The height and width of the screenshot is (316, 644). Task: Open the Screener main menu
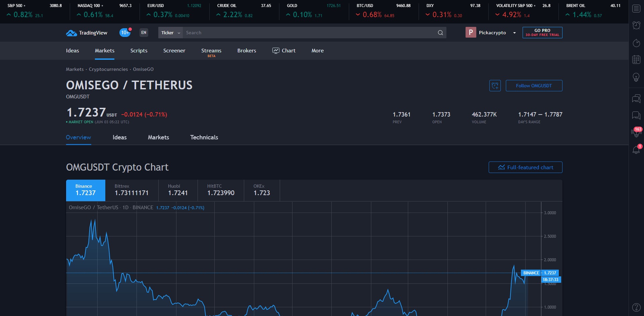click(174, 51)
